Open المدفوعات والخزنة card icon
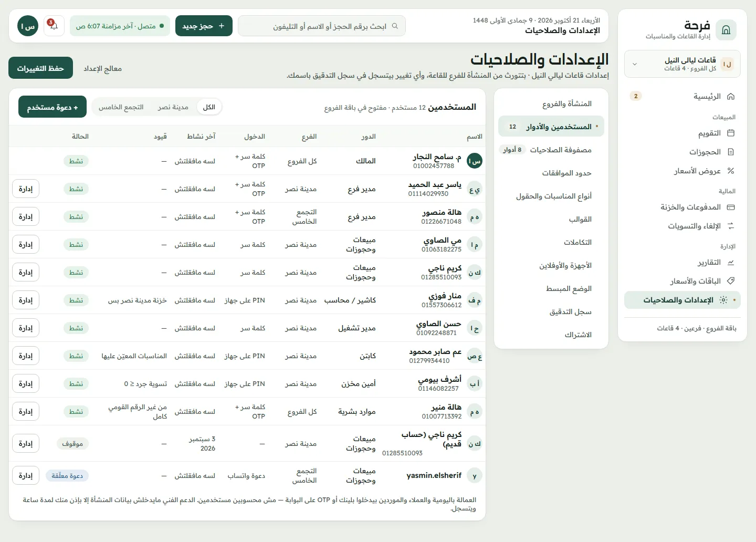This screenshot has width=756, height=542. pyautogui.click(x=731, y=207)
